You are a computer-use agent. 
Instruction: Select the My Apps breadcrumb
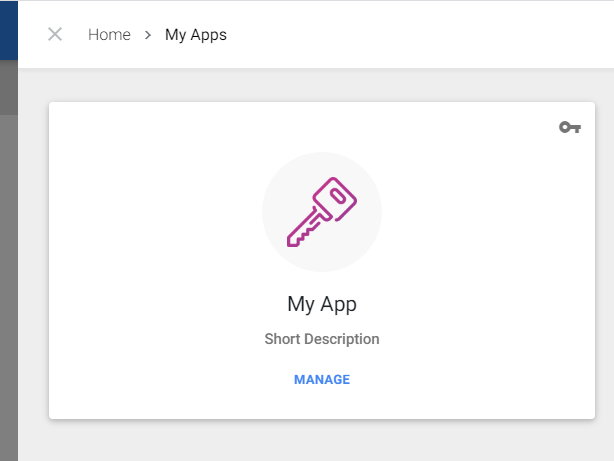tap(196, 35)
